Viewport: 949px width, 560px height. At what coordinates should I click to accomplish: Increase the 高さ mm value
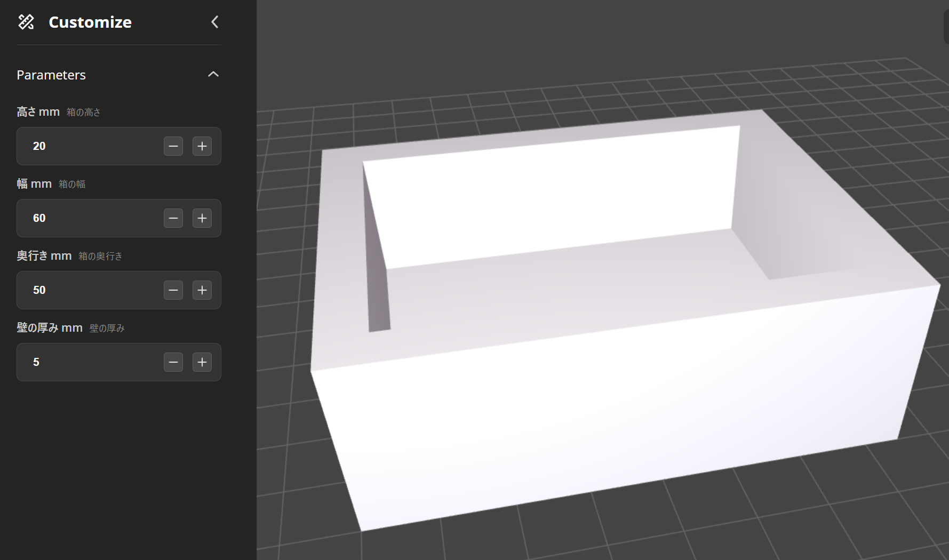click(202, 146)
